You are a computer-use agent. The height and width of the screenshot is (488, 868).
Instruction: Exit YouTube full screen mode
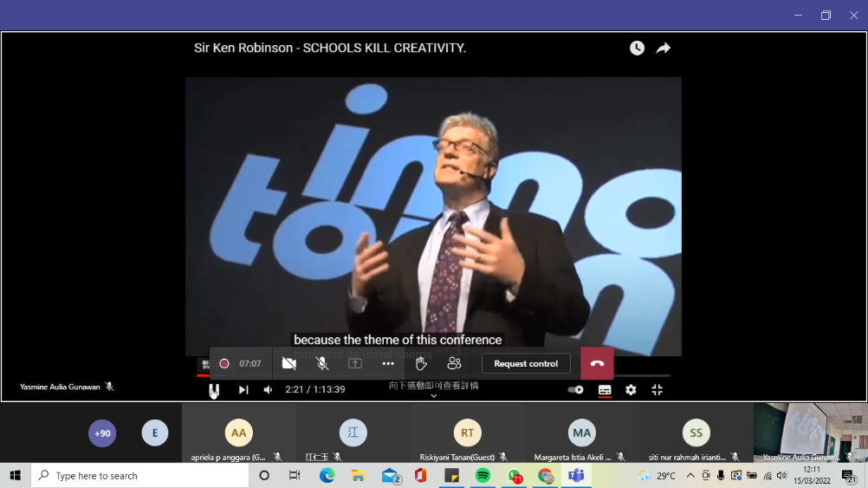point(657,390)
